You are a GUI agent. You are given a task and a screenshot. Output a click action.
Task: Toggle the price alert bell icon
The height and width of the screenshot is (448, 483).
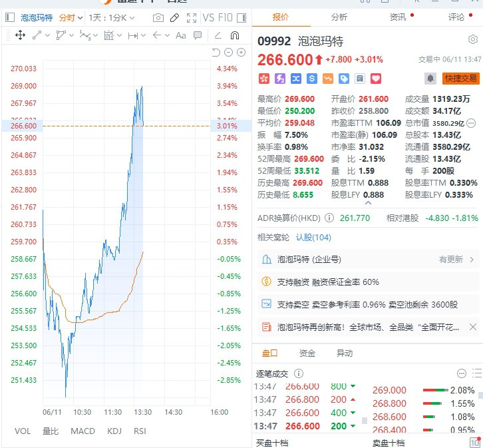pyautogui.click(x=430, y=79)
